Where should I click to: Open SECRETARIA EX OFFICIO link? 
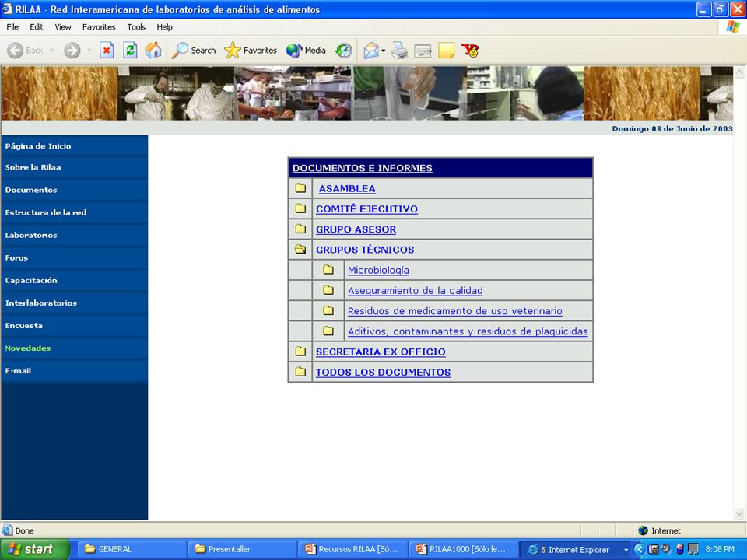click(381, 352)
